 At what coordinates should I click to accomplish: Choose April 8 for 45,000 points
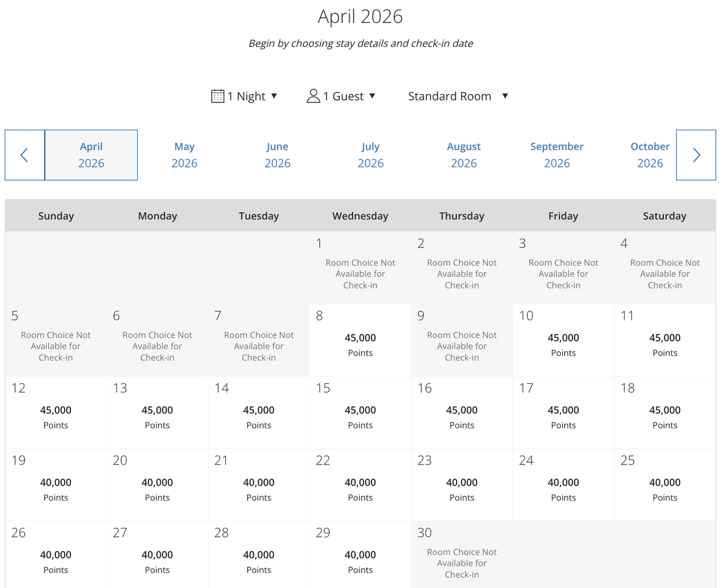click(360, 340)
